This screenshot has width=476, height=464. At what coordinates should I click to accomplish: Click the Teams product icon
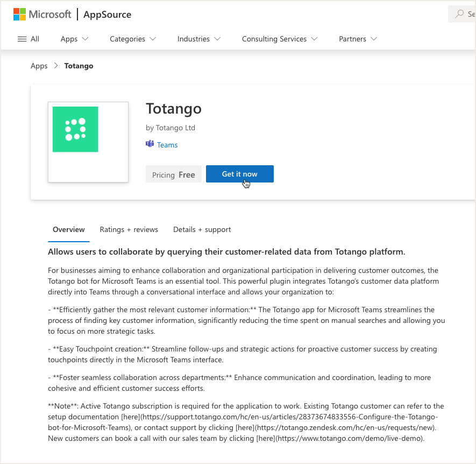point(150,144)
